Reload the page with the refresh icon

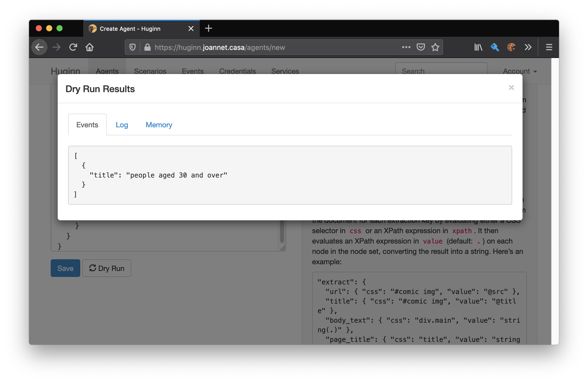point(73,47)
